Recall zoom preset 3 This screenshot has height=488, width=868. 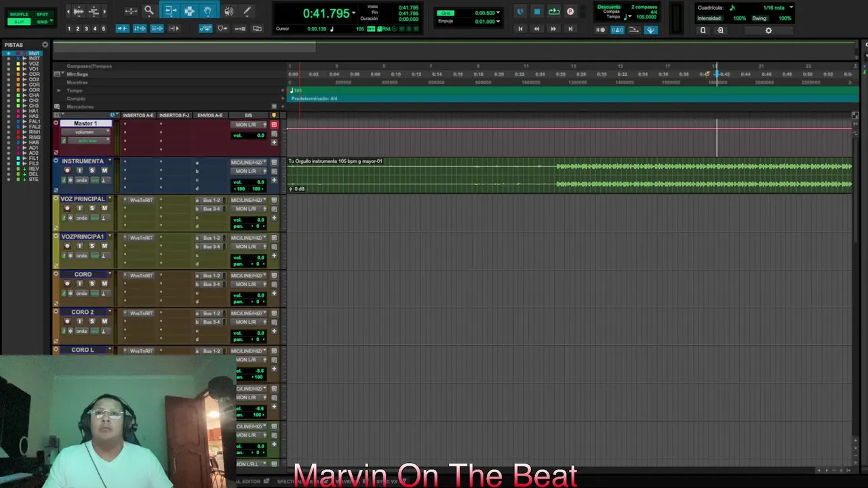coord(86,28)
